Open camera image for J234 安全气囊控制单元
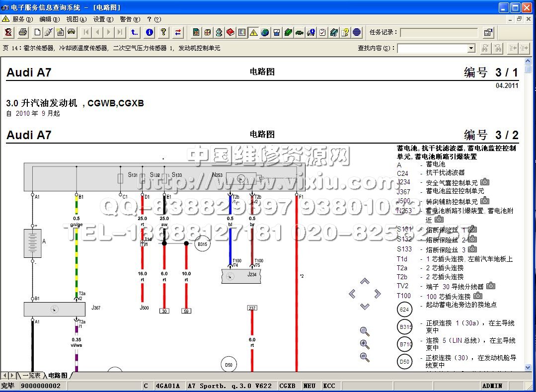 (484, 182)
